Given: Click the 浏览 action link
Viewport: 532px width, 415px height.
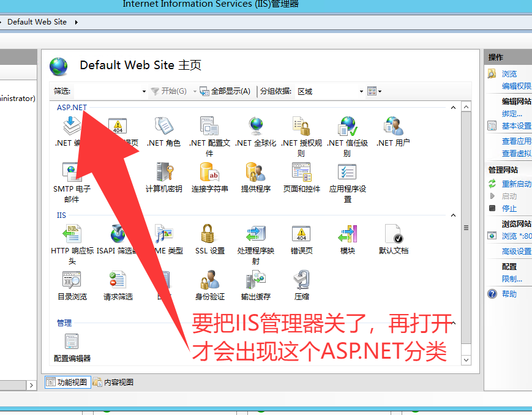Looking at the screenshot, I should point(509,73).
